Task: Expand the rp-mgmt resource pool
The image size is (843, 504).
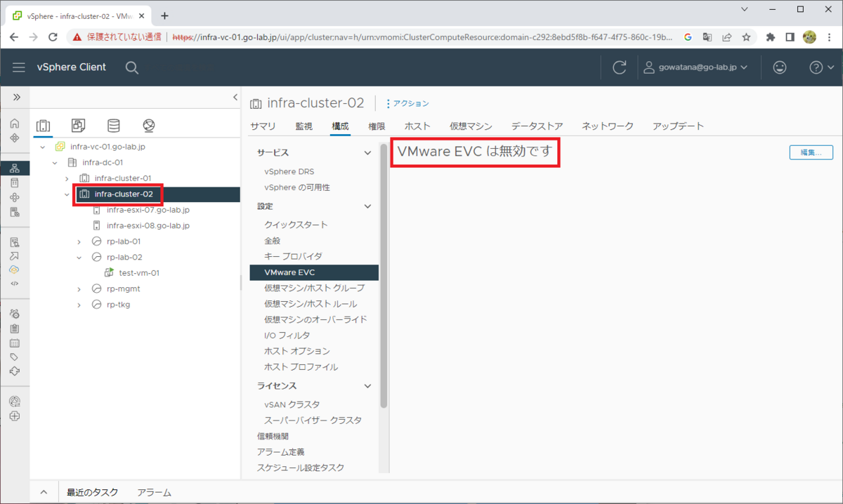Action: click(79, 289)
